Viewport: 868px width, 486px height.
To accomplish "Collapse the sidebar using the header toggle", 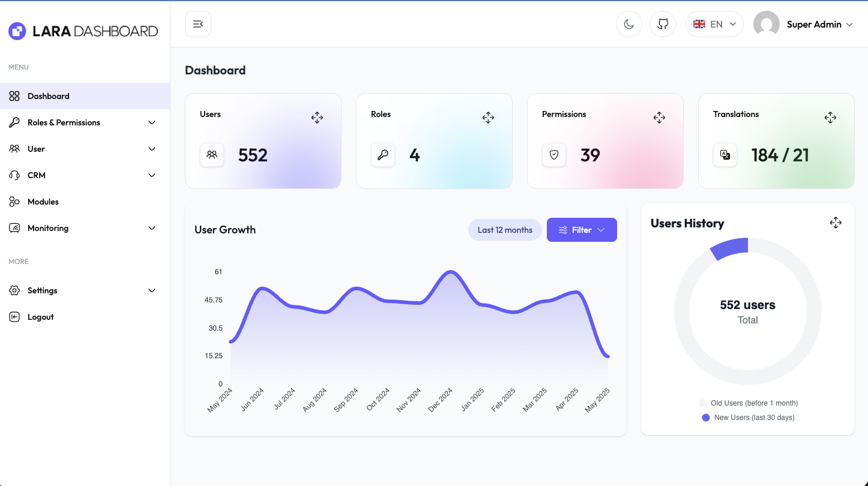I will (x=198, y=24).
